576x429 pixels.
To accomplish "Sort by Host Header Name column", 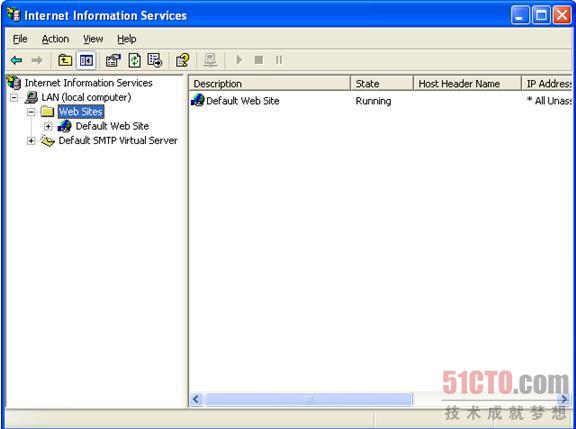I will click(x=467, y=84).
